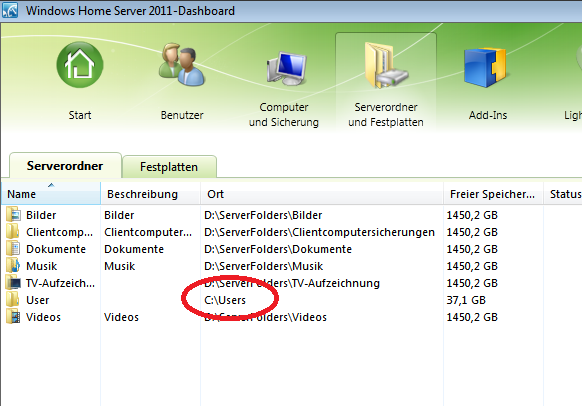582x406 pixels.
Task: Select the Musik folder name
Action: tap(42, 266)
